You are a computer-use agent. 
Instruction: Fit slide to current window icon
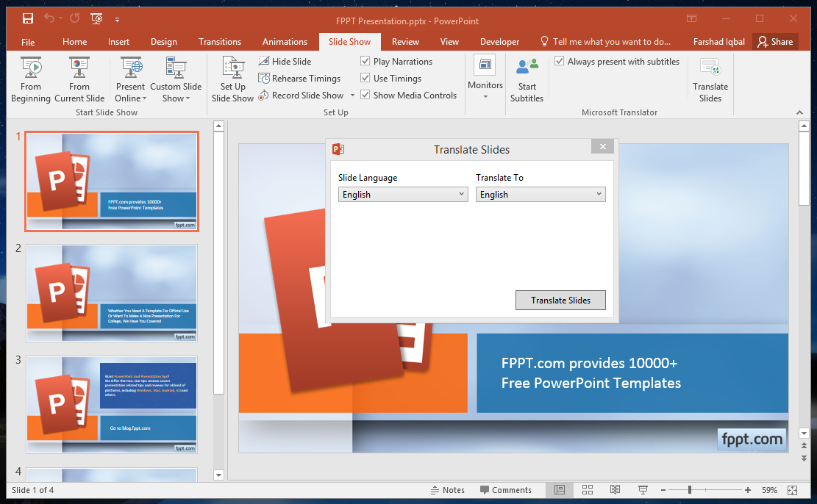(793, 490)
